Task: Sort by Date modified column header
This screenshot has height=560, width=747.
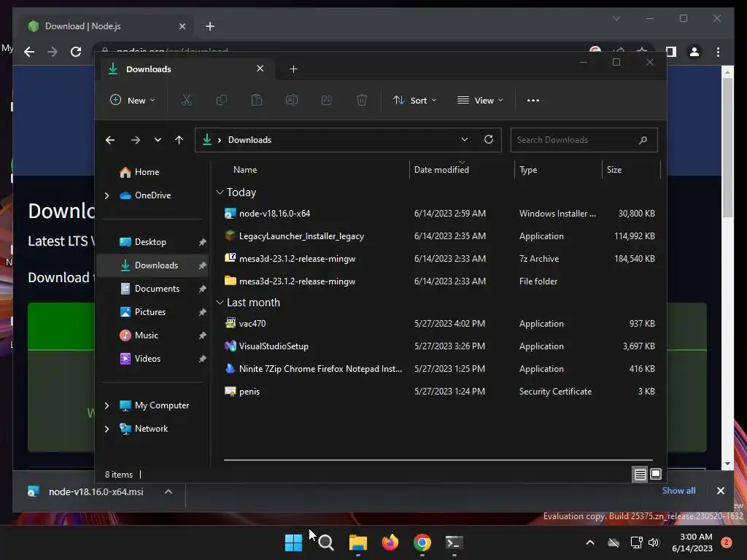Action: 441,170
